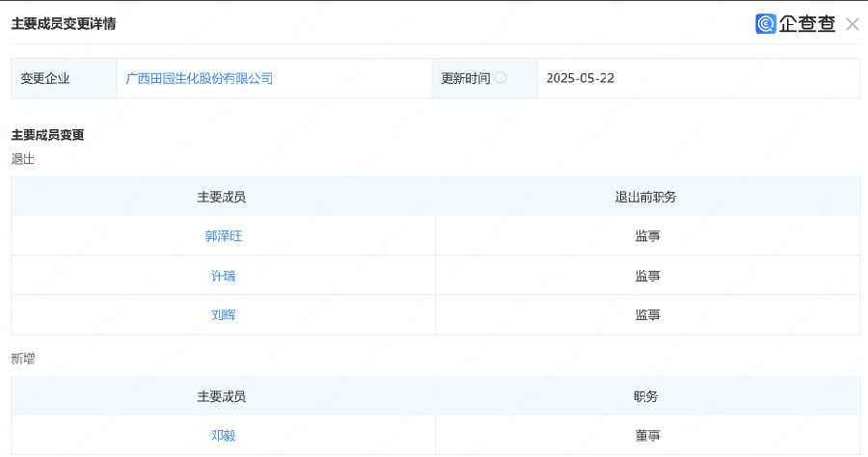Click the 主要成员 header in the 退出 table
This screenshot has height=457, width=868.
pyautogui.click(x=222, y=197)
